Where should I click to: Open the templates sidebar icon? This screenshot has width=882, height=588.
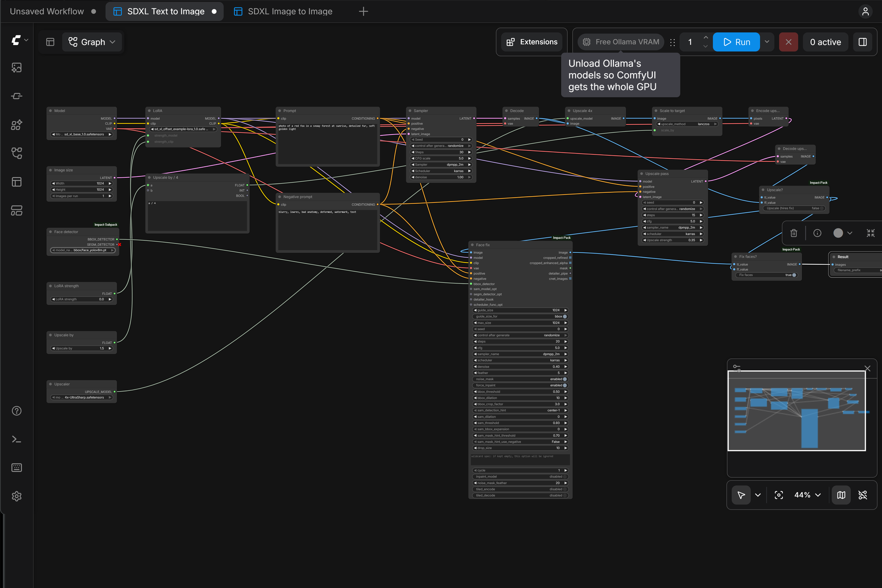[17, 210]
